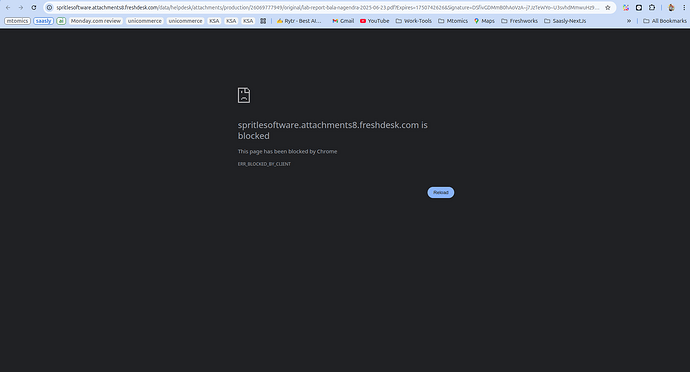Reload the page using toolbar refresh icon
This screenshot has width=690, height=372.
coord(33,7)
